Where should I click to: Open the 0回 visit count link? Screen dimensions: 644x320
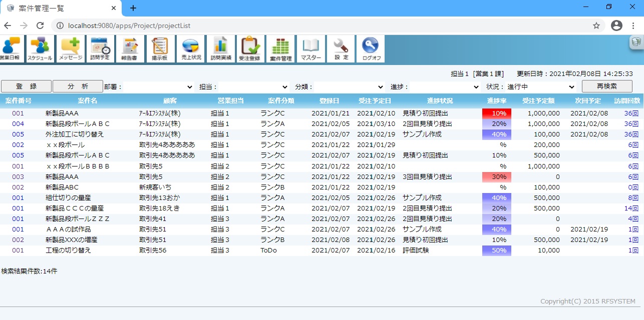[x=633, y=187]
